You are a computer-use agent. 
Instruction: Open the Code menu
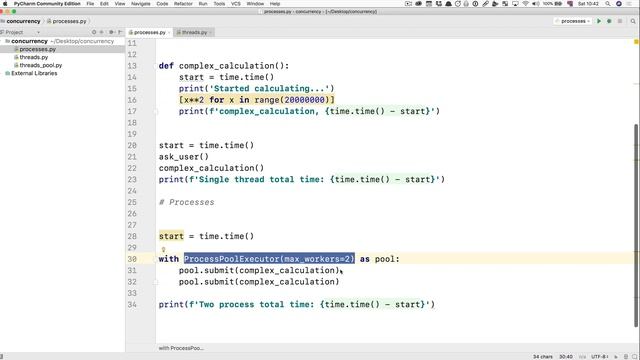(162, 4)
